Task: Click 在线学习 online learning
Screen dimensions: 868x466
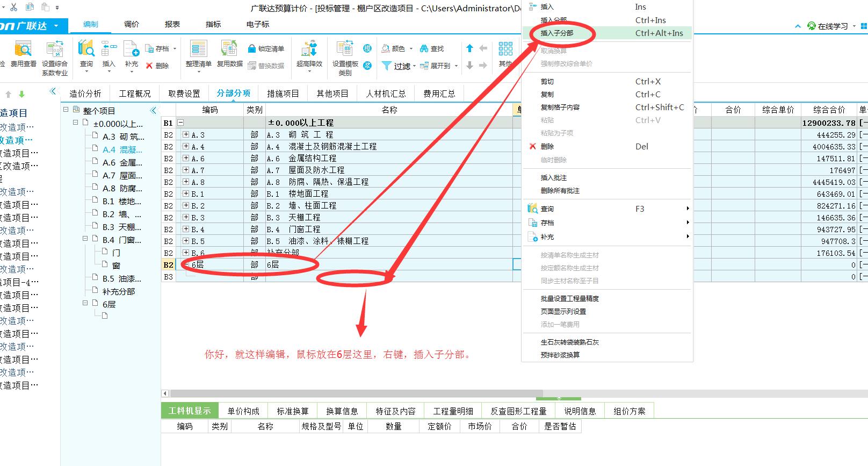Action: [x=828, y=26]
